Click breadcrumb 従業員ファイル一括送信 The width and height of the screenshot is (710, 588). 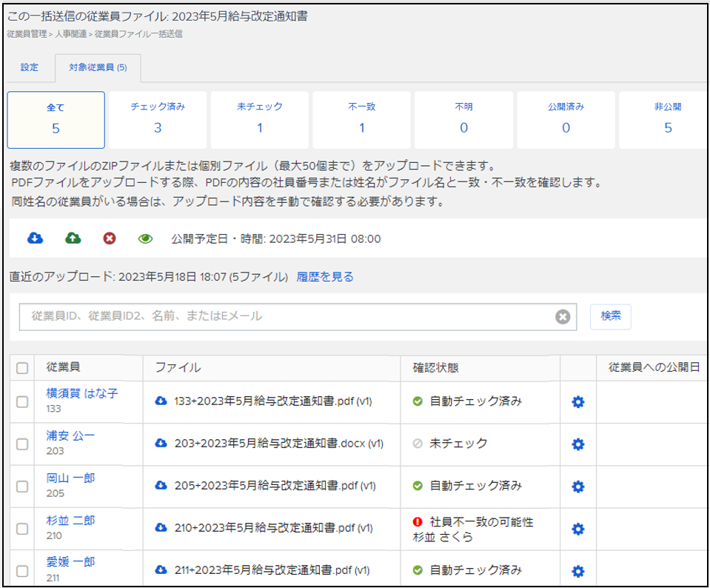(138, 34)
